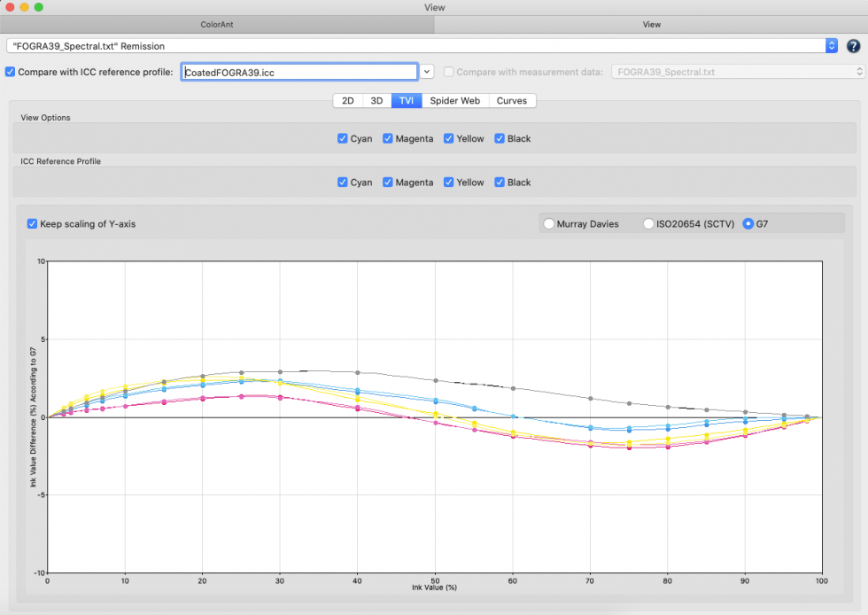This screenshot has width=868, height=615.
Task: Toggle the Black channel in View Options
Action: pos(500,138)
